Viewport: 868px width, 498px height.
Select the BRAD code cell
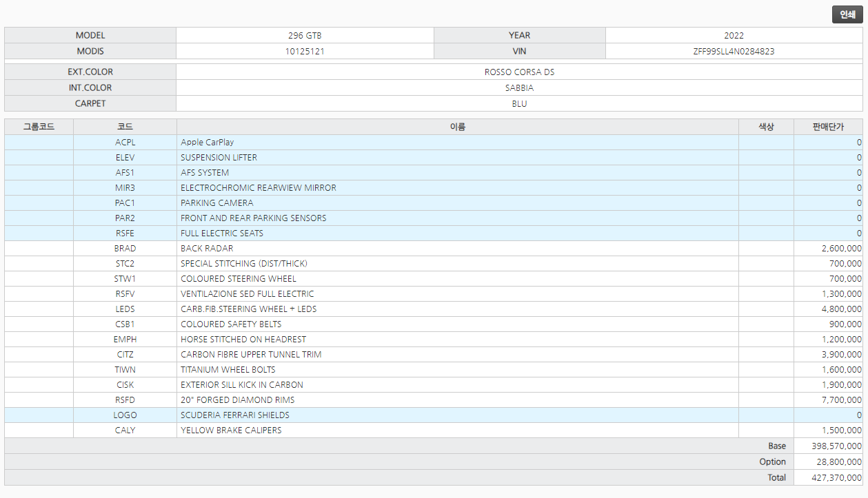125,248
